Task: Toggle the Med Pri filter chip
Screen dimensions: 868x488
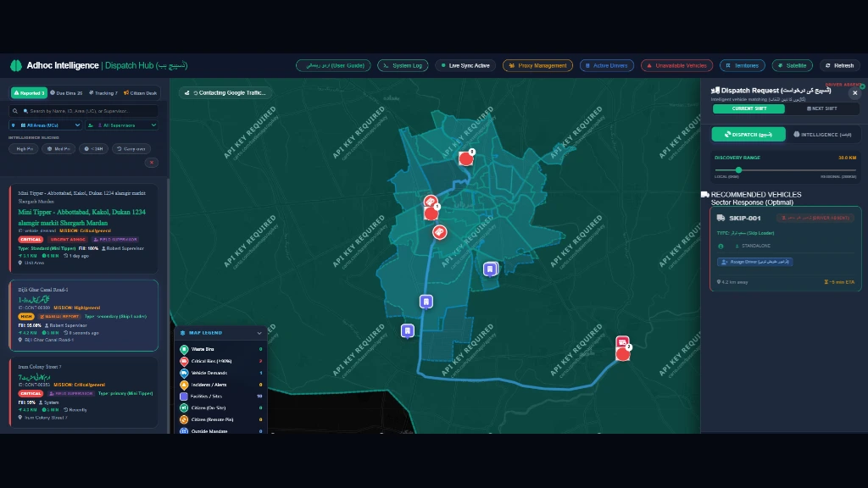Action: click(x=58, y=149)
